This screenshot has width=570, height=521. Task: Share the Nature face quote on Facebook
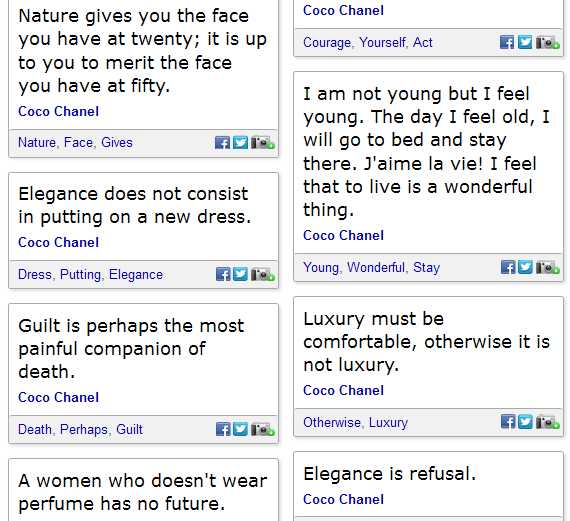pyautogui.click(x=222, y=143)
